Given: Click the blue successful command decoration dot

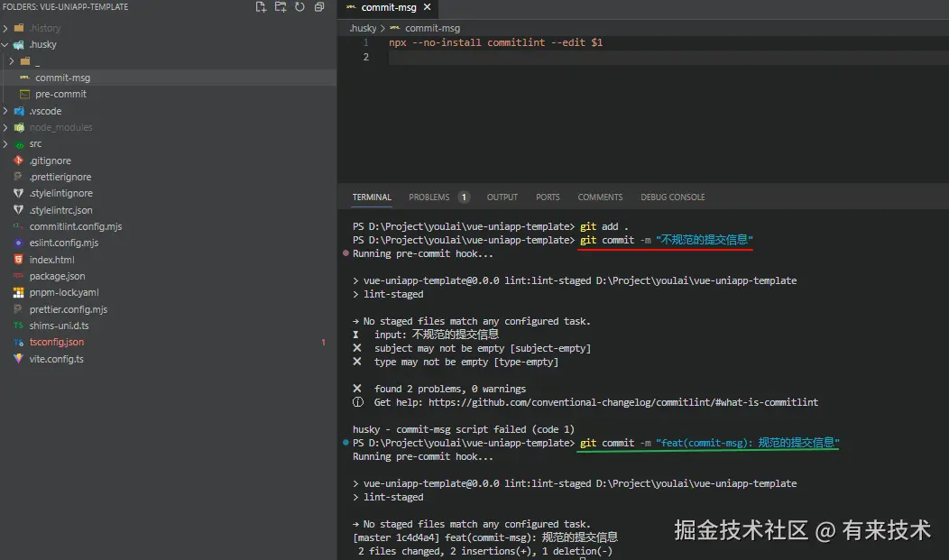Looking at the screenshot, I should click(x=346, y=443).
